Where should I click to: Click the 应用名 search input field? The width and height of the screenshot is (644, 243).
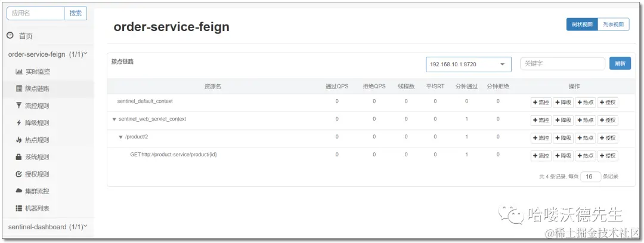pos(35,13)
